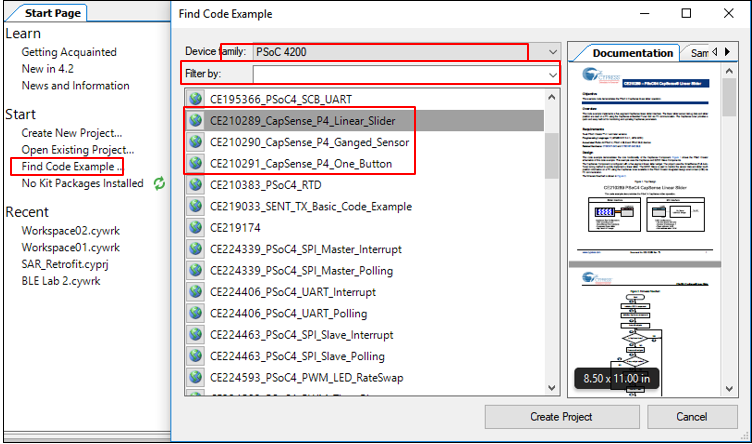Open News and Information link
Screen dimensions: 752x444
point(75,85)
